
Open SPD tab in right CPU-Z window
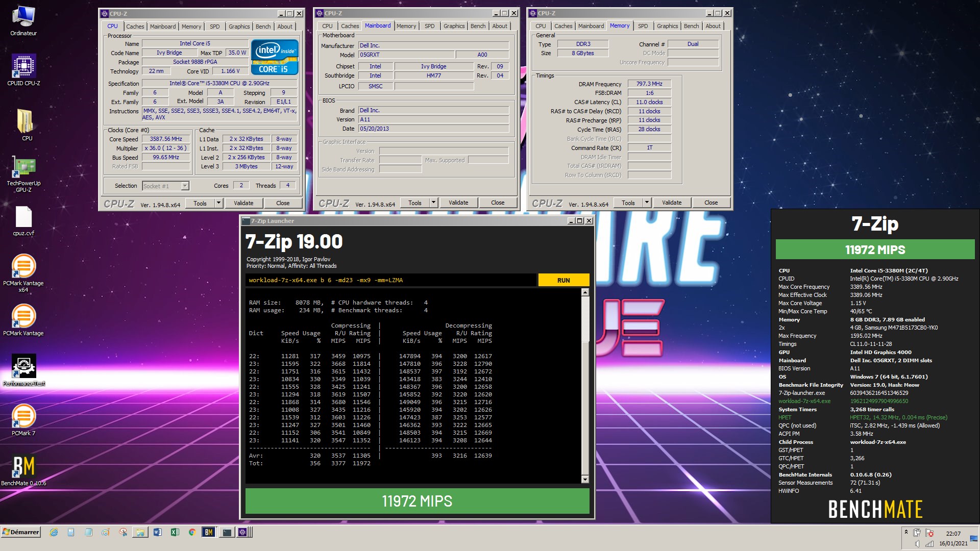643,26
